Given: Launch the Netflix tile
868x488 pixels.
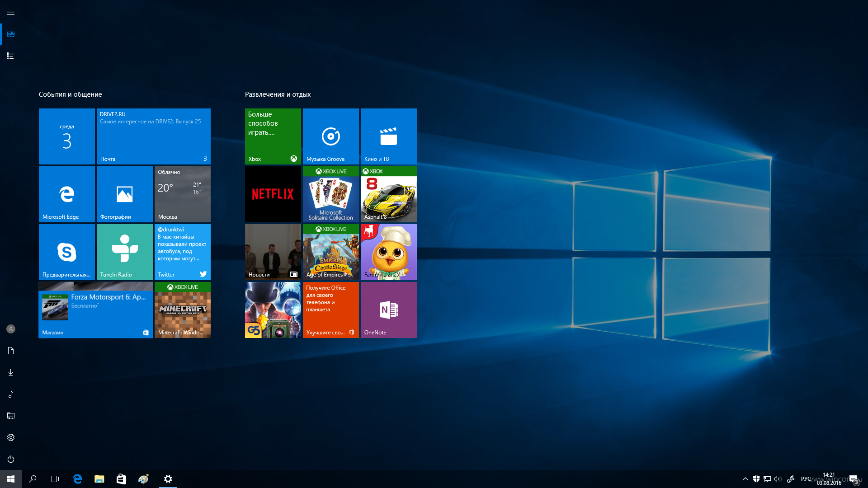Looking at the screenshot, I should pyautogui.click(x=273, y=194).
